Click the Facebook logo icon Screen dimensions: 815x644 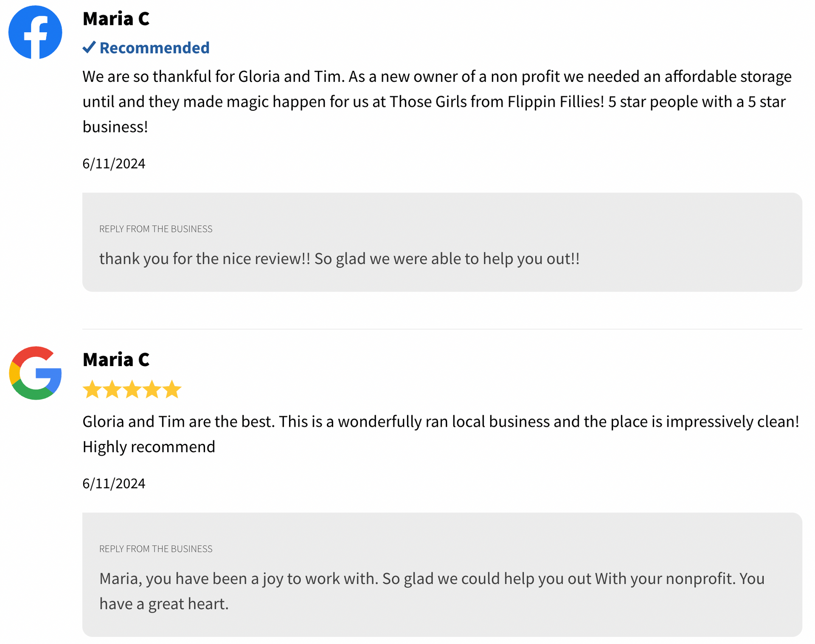tap(35, 32)
